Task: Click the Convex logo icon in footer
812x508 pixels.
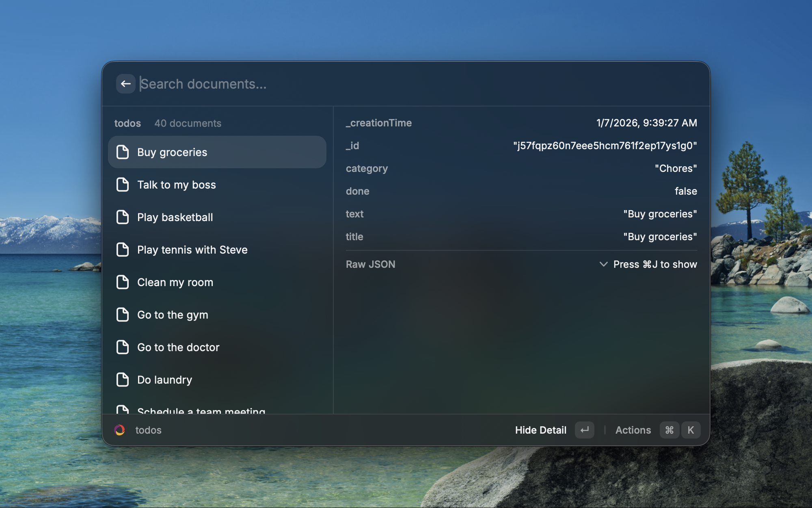Action: pyautogui.click(x=120, y=430)
